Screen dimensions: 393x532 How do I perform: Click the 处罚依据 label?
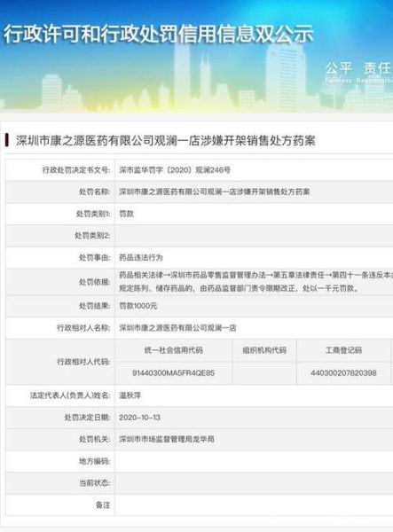click(94, 282)
